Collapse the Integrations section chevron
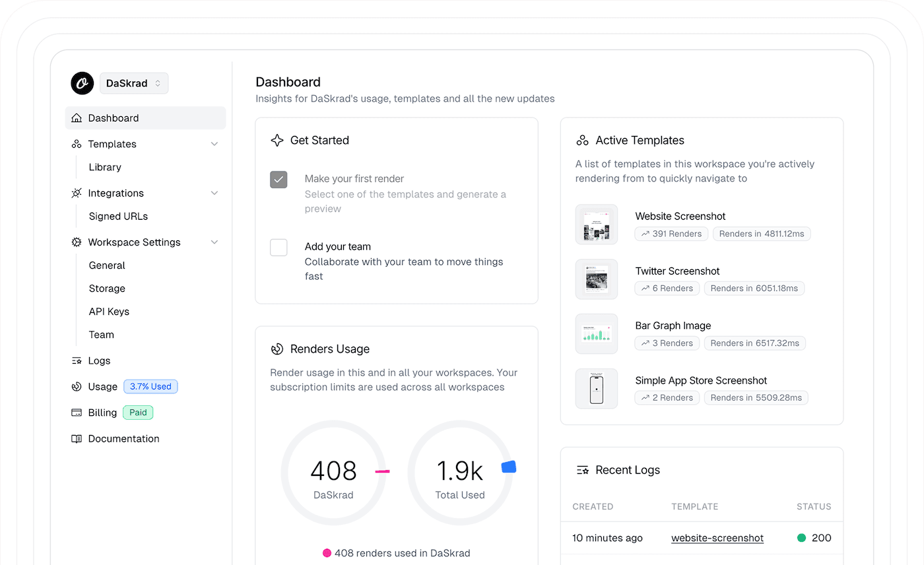 (x=214, y=193)
